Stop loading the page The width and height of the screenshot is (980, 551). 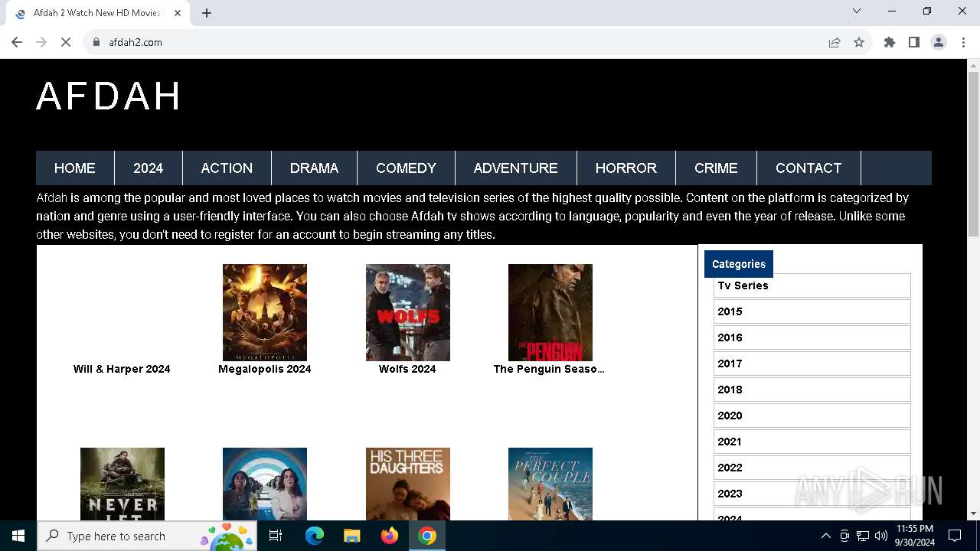(x=66, y=42)
